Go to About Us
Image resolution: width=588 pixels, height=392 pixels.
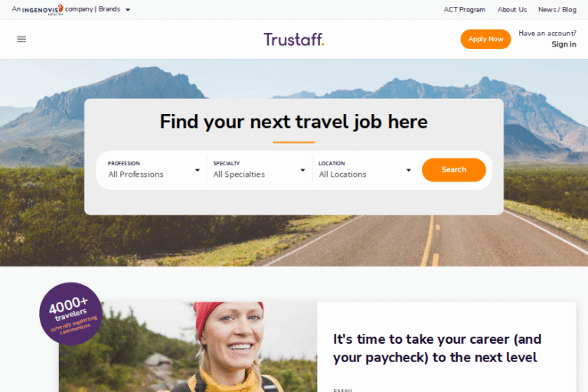tap(512, 10)
